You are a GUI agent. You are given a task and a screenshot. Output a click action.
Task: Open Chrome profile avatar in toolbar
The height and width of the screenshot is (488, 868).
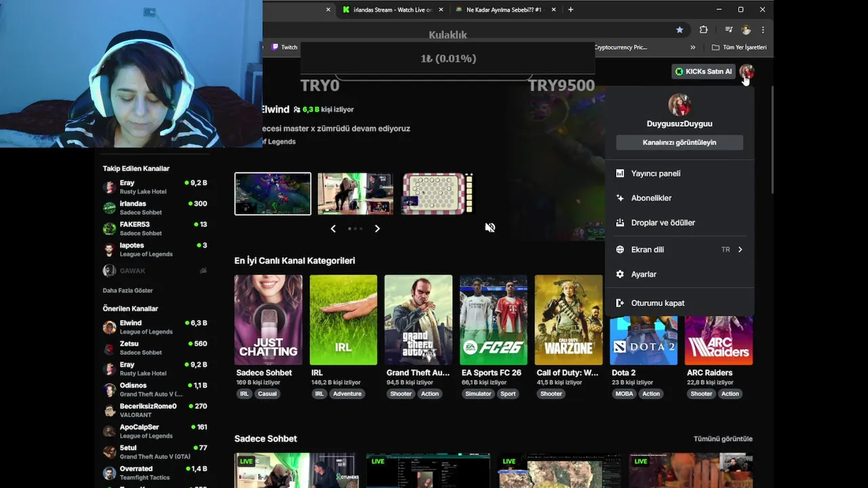pyautogui.click(x=746, y=30)
